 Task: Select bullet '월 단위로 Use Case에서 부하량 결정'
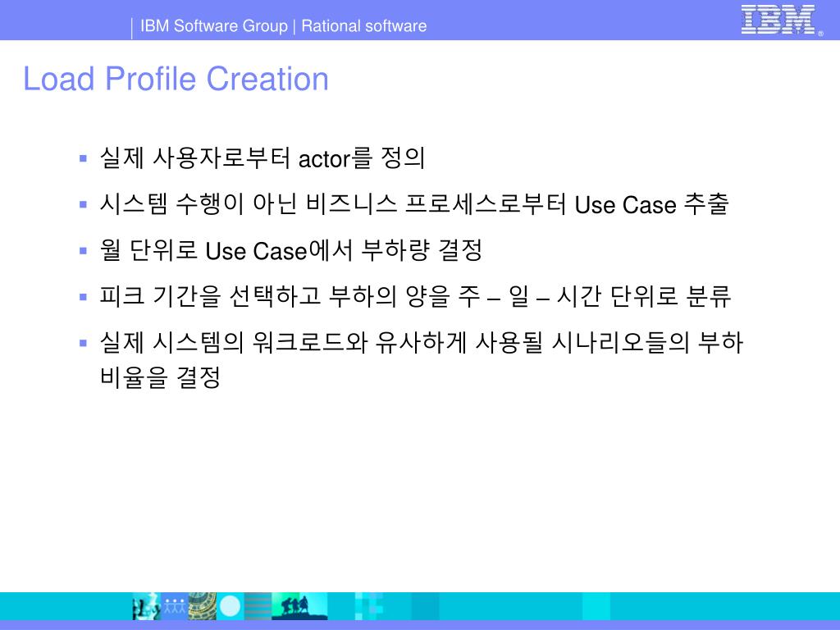pyautogui.click(x=291, y=250)
